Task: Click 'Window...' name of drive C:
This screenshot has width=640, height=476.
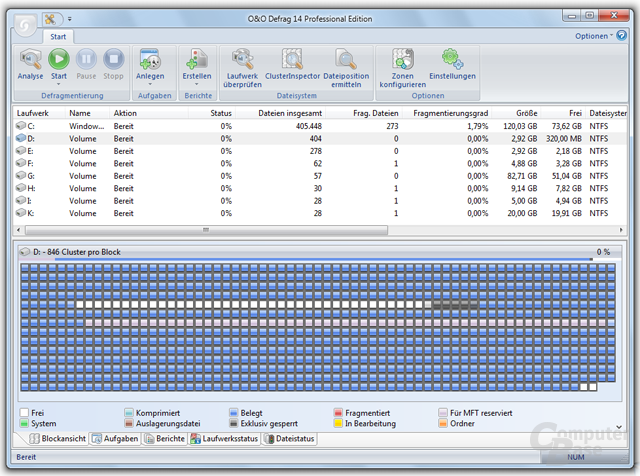Action: pos(87,126)
